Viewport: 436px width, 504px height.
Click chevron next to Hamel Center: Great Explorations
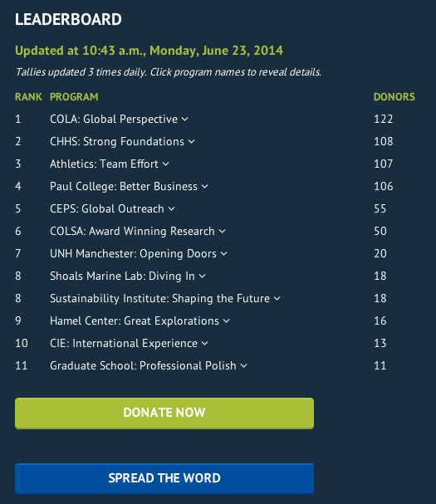tap(227, 321)
